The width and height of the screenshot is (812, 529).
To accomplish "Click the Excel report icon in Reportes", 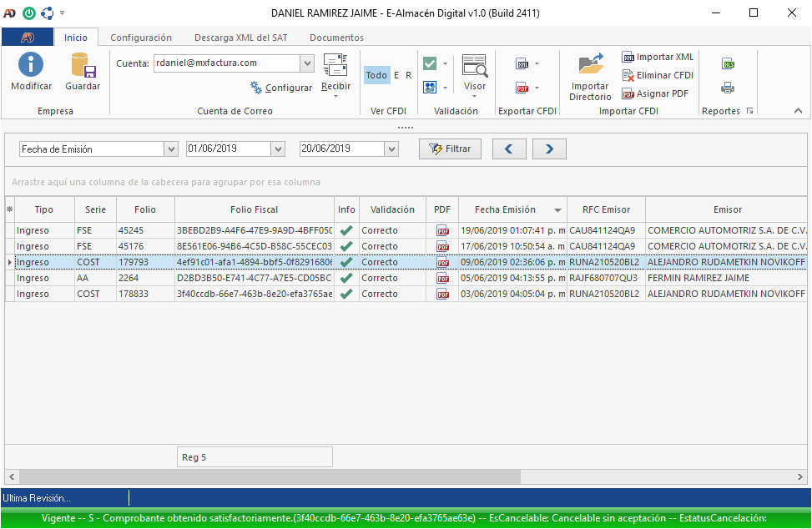I will (x=728, y=64).
